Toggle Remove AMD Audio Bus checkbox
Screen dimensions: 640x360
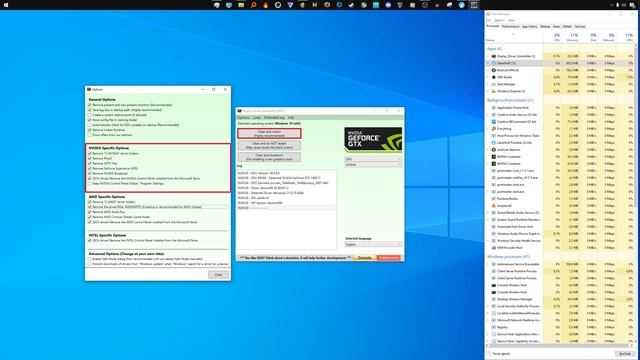(x=90, y=212)
